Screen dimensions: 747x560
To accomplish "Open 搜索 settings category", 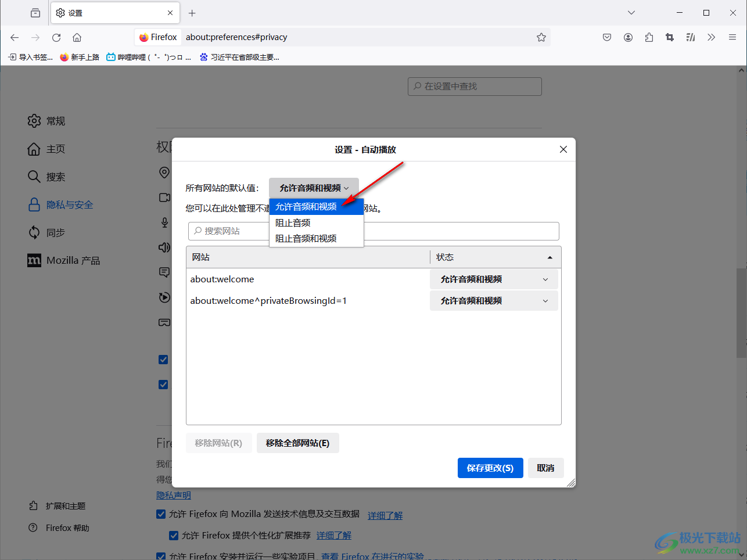I will tap(46, 177).
